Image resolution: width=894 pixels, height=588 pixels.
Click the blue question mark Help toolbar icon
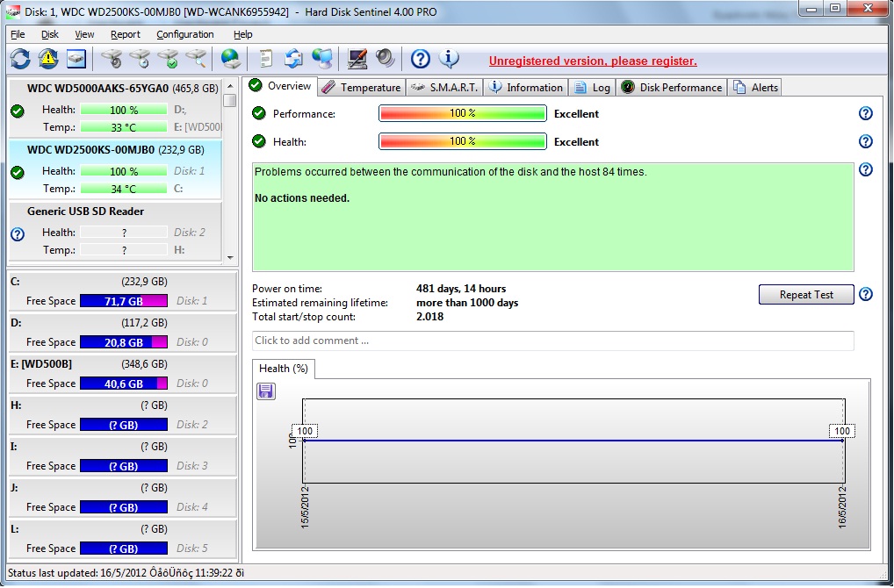[x=420, y=58]
